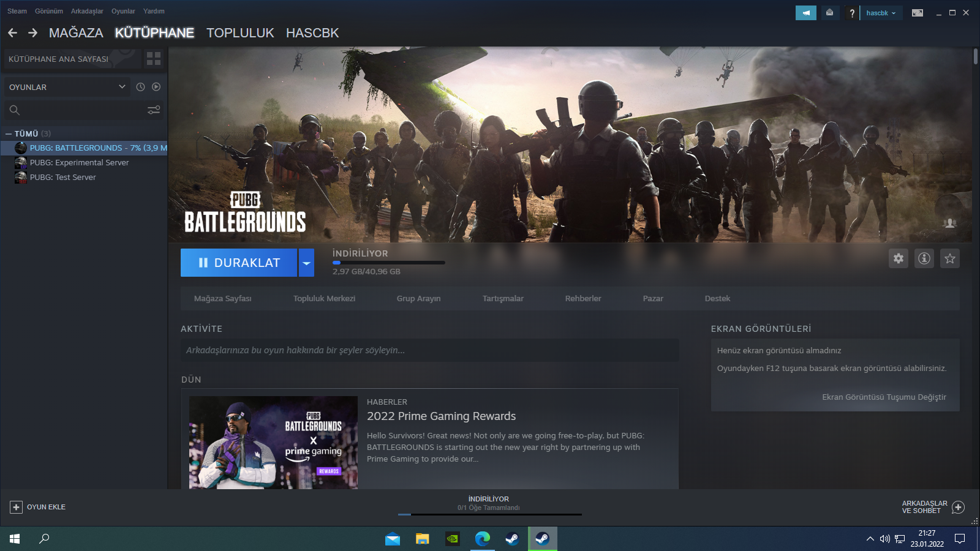Open the OYUNLAR filter dropdown
The width and height of the screenshot is (980, 551).
(67, 87)
